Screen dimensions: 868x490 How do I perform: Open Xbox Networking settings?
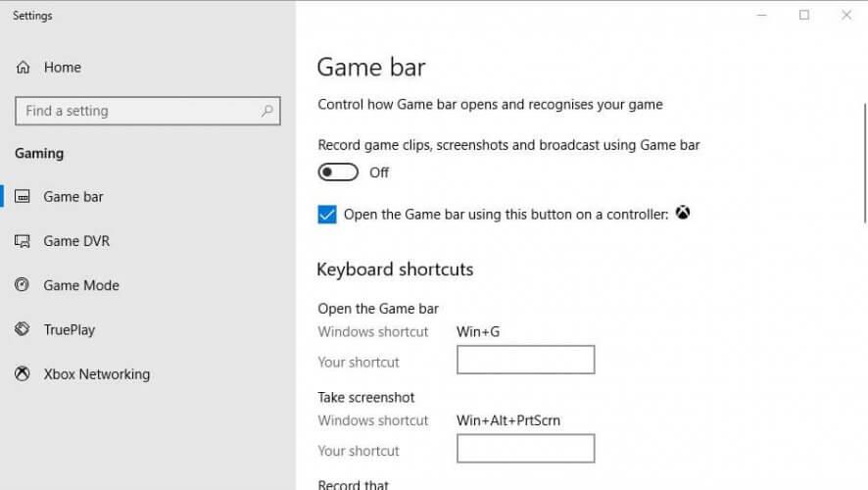click(96, 373)
